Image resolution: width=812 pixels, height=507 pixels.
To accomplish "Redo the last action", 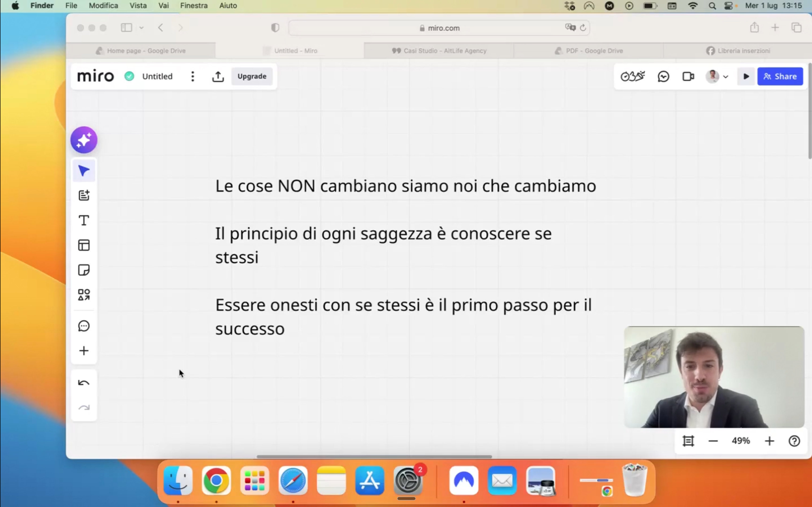I will tap(84, 408).
